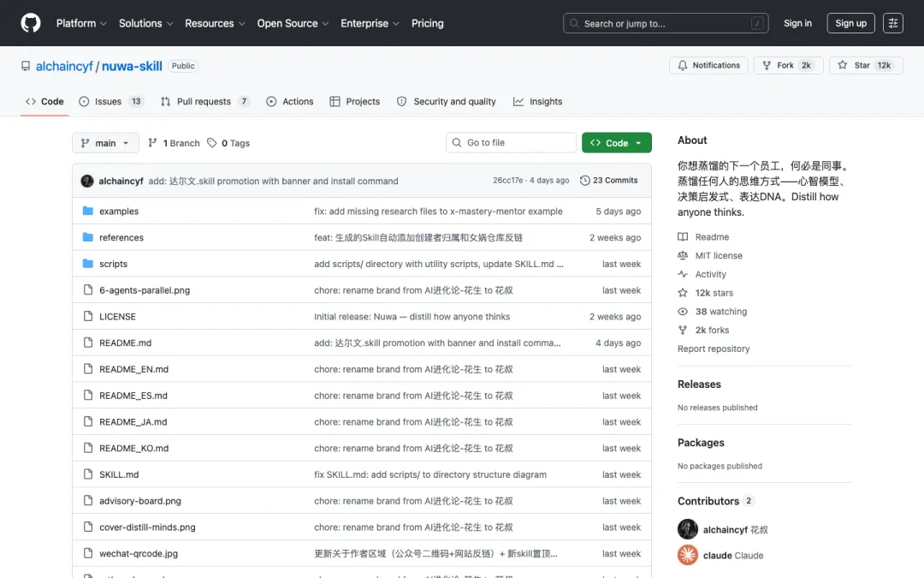Focus the Go to file input
The height and width of the screenshot is (578, 924).
[511, 143]
